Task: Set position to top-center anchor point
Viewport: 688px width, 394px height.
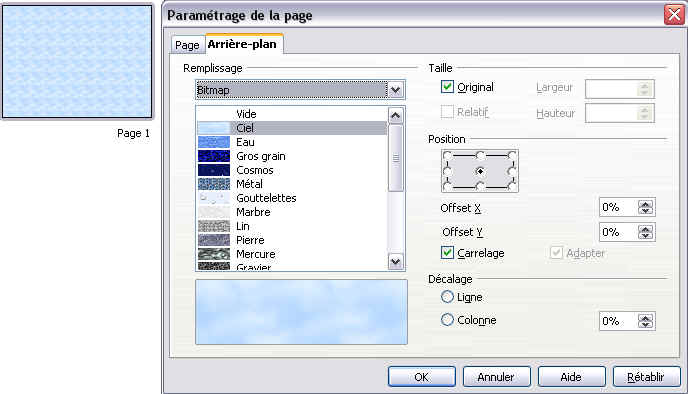Action: coord(480,156)
